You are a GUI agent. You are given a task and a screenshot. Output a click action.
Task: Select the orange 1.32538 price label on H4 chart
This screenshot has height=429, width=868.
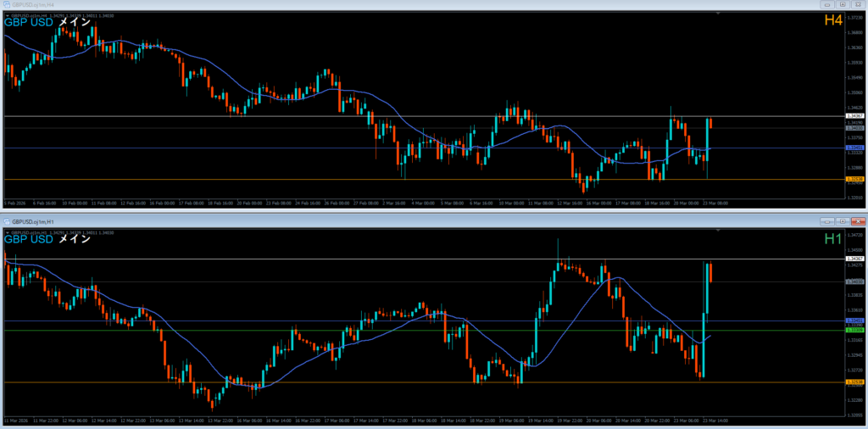click(x=854, y=180)
